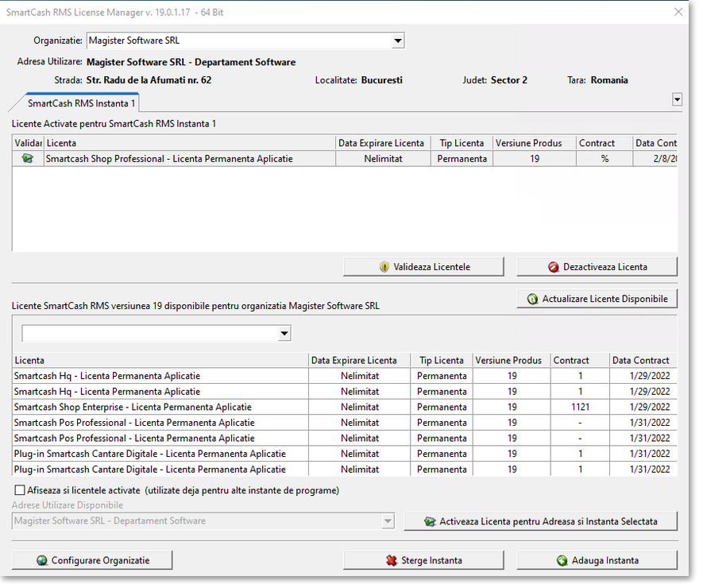This screenshot has width=703, height=588.
Task: Click the Licenta column header in activated licenses table
Action: 190,144
